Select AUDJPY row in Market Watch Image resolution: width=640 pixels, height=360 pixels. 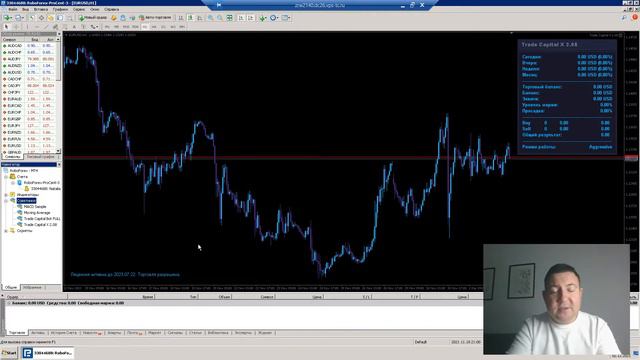pos(29,59)
